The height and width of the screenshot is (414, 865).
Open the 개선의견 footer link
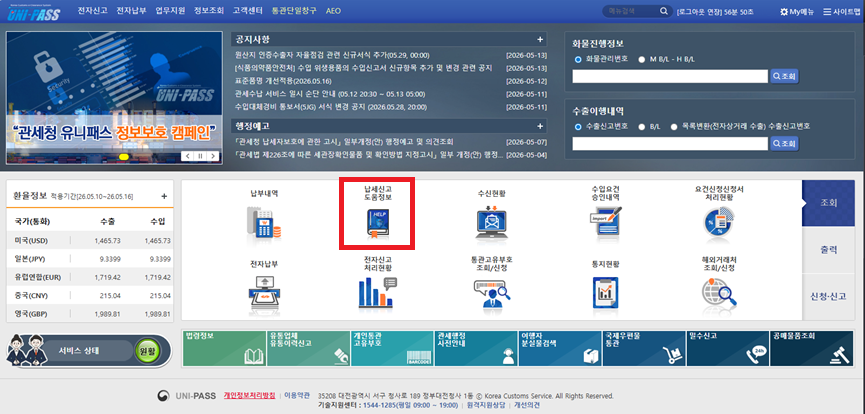(x=527, y=405)
